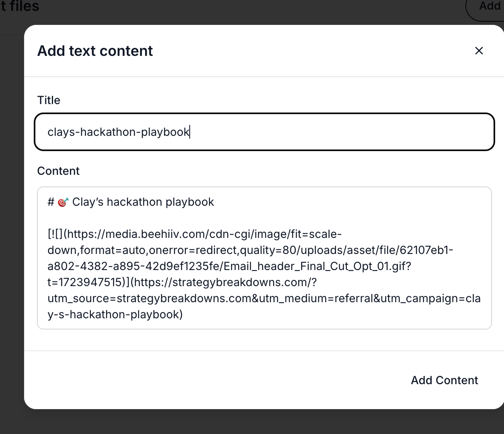
Task: Click the "Content" field label
Action: pos(58,171)
